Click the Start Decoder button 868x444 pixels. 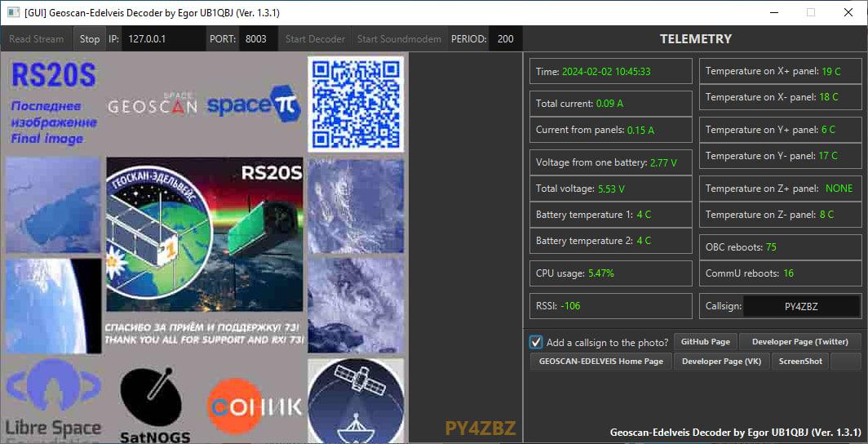[x=315, y=38]
